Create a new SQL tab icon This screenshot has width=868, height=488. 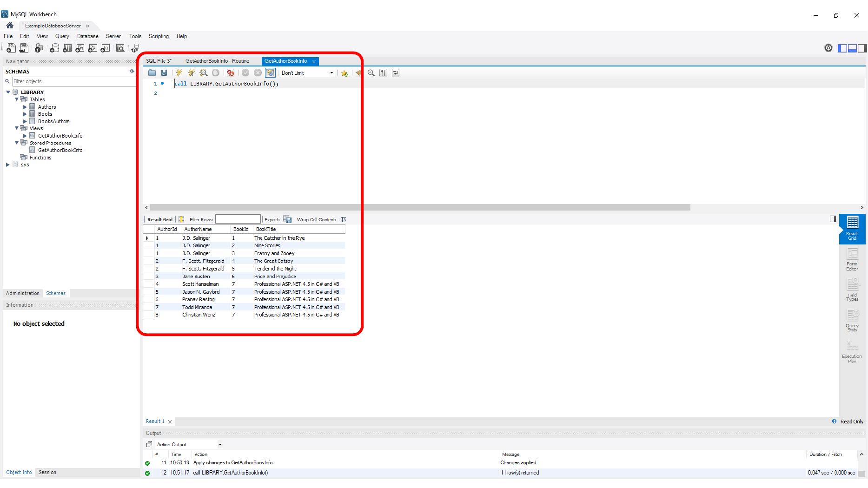[x=11, y=48]
